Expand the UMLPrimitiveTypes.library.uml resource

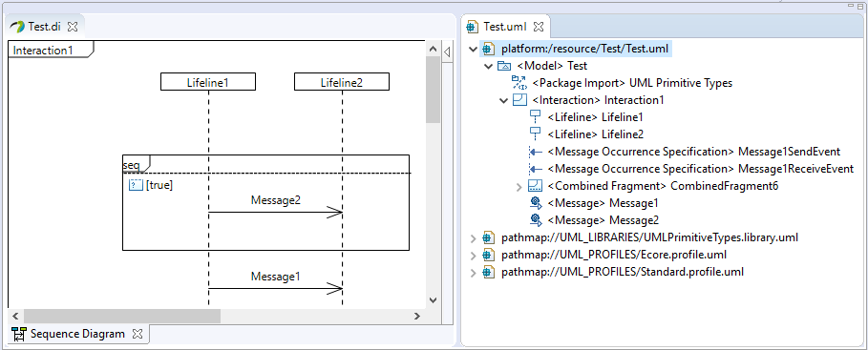point(473,238)
